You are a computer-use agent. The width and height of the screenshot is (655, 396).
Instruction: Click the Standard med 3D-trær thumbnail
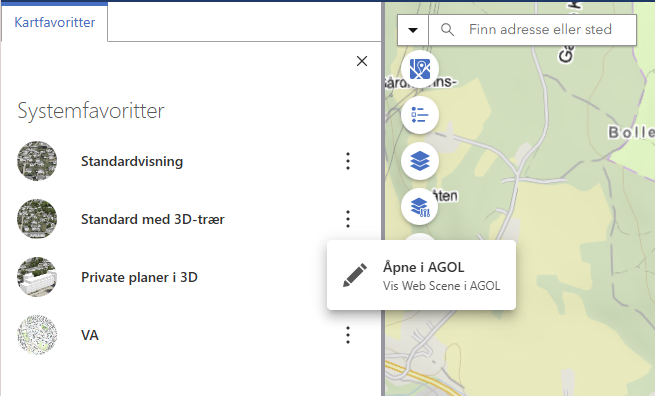(37, 219)
